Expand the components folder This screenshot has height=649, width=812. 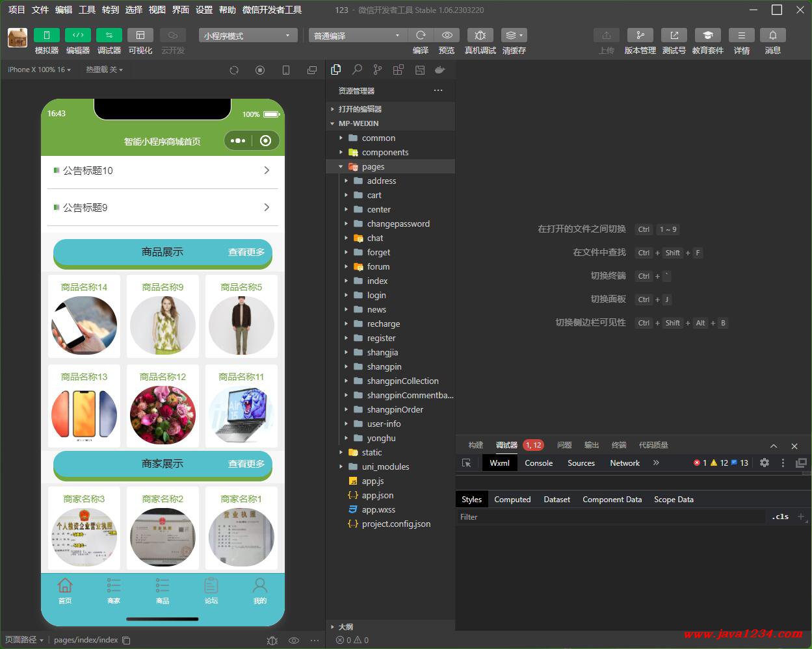pyautogui.click(x=390, y=152)
